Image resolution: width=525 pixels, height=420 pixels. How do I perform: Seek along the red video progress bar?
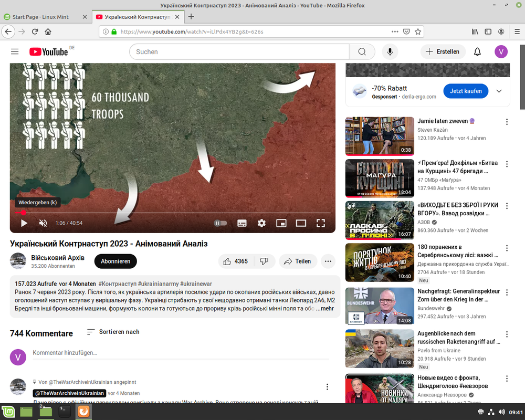(172, 213)
